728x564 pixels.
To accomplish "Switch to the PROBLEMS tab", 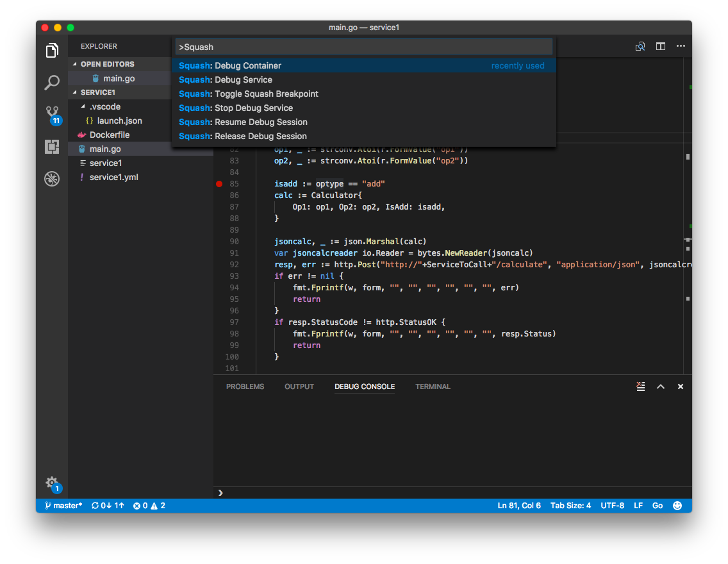I will (245, 386).
